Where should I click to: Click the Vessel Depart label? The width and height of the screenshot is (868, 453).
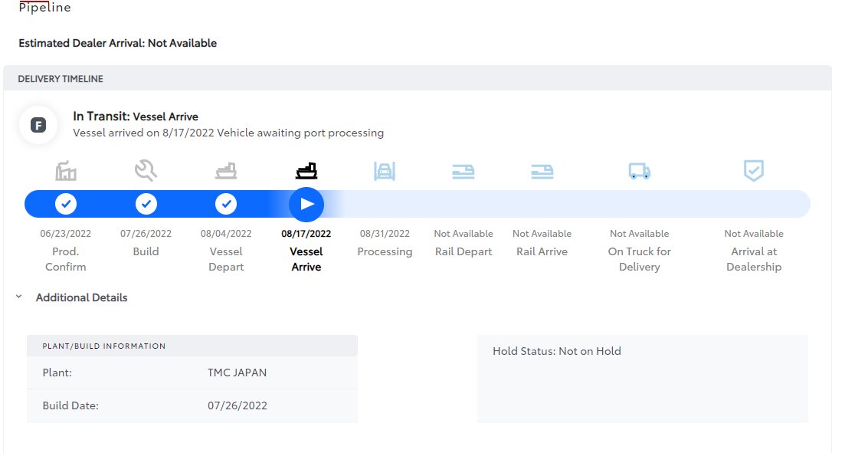226,259
